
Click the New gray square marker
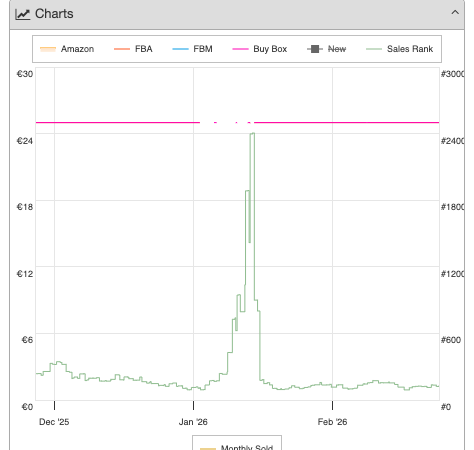(315, 49)
